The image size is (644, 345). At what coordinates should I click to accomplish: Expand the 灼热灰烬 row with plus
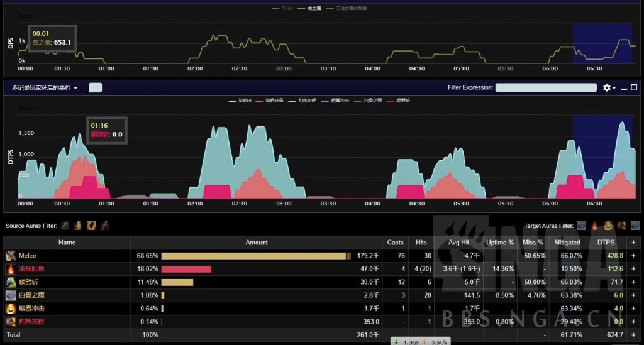[x=633, y=322]
